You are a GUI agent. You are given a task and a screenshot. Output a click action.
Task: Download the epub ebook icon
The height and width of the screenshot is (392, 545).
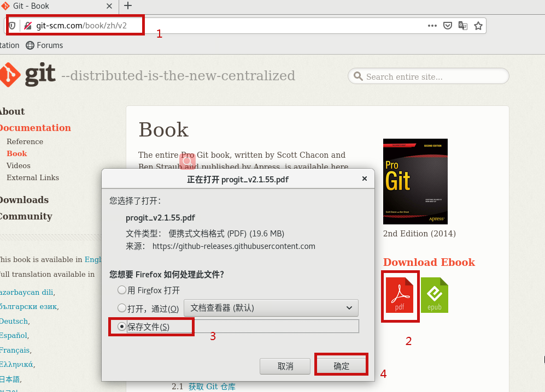tap(435, 295)
